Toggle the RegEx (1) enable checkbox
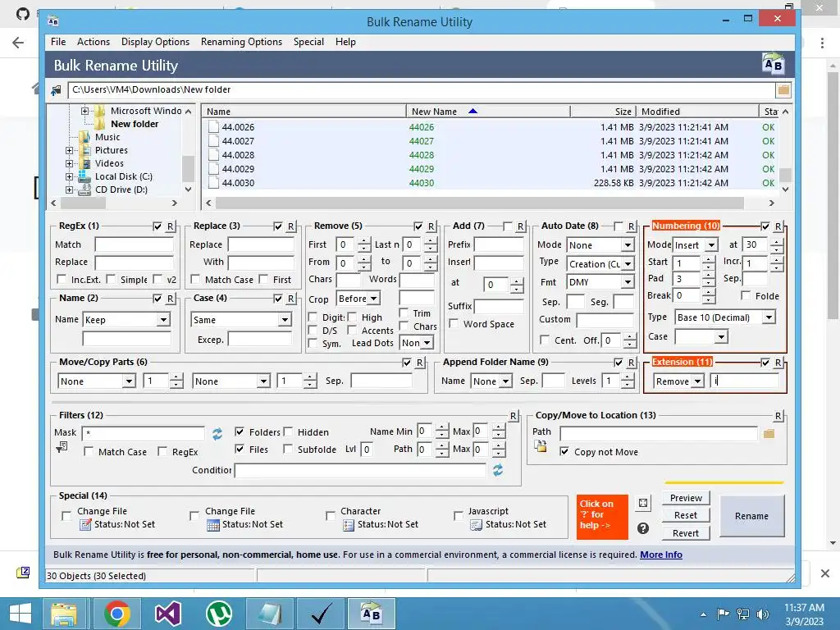 [157, 226]
